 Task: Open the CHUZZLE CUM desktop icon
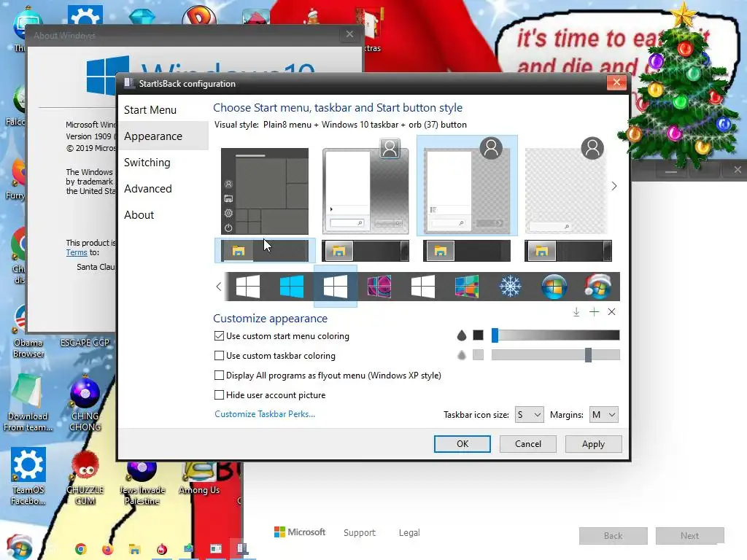[85, 478]
